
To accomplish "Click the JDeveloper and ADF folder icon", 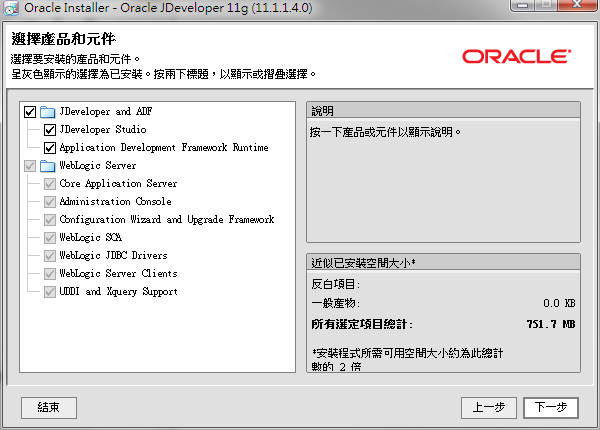I will pyautogui.click(x=47, y=112).
